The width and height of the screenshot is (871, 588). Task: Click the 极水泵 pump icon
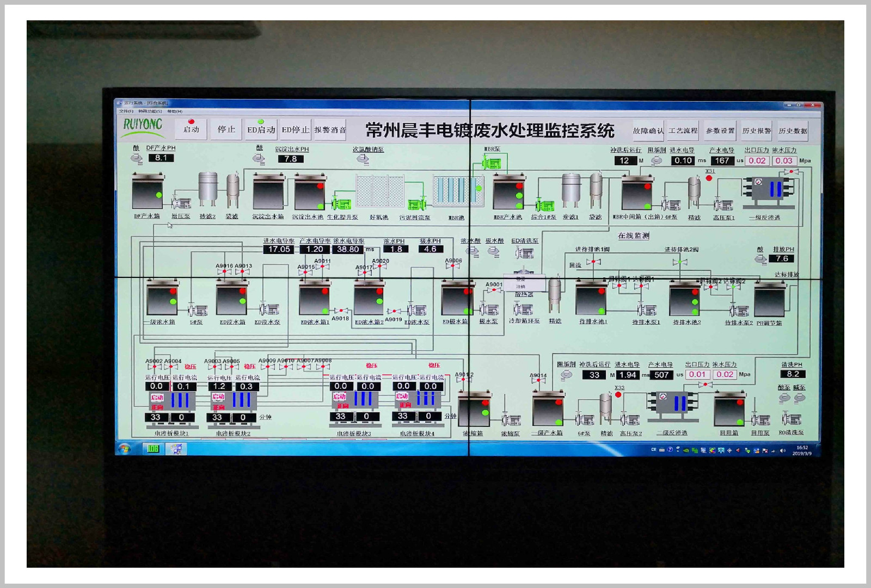(489, 310)
